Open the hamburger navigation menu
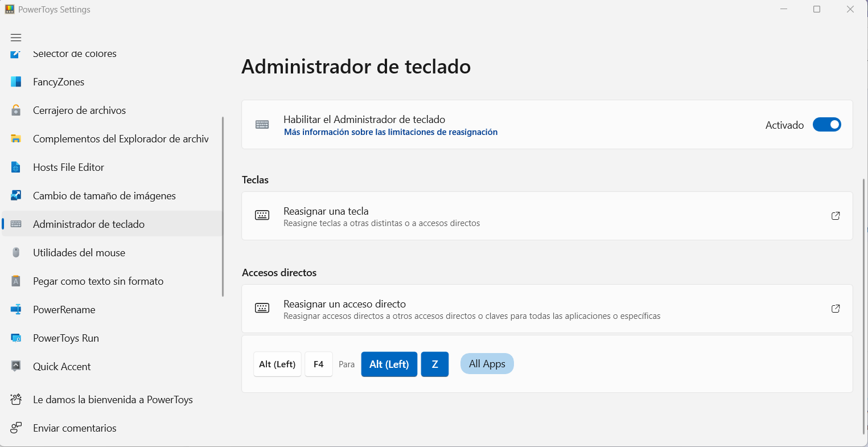 [16, 38]
